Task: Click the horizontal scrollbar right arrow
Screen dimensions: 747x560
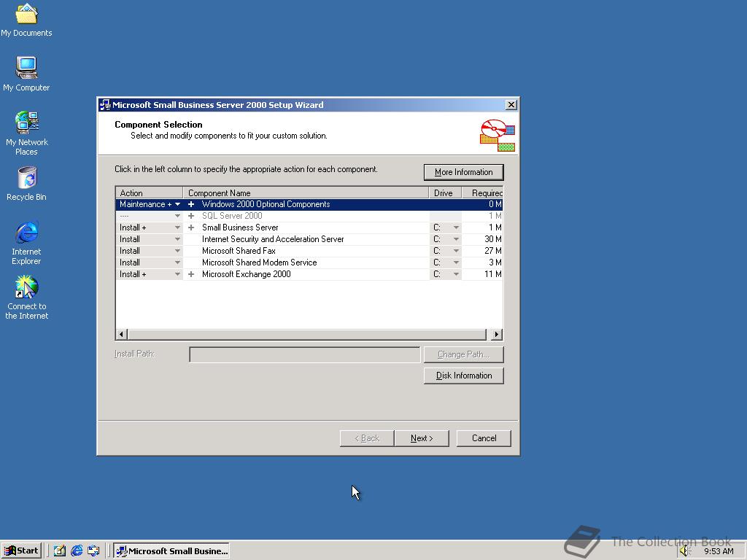Action: (496, 334)
